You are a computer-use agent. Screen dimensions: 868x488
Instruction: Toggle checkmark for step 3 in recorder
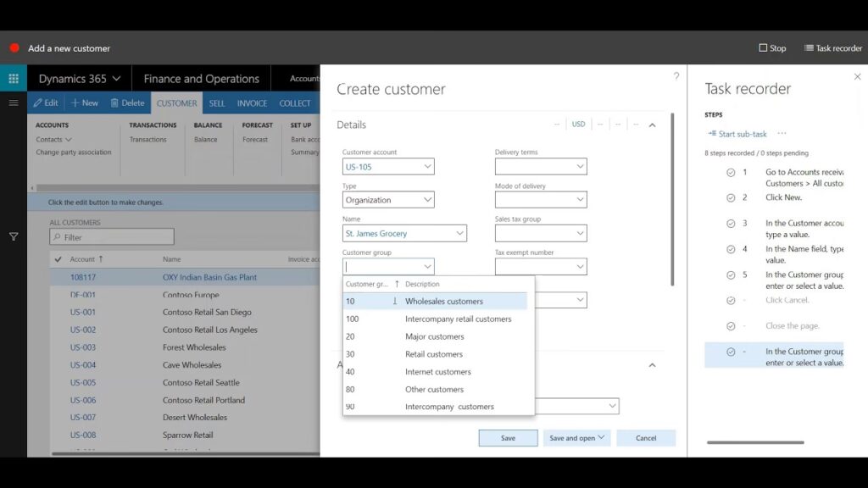click(731, 224)
